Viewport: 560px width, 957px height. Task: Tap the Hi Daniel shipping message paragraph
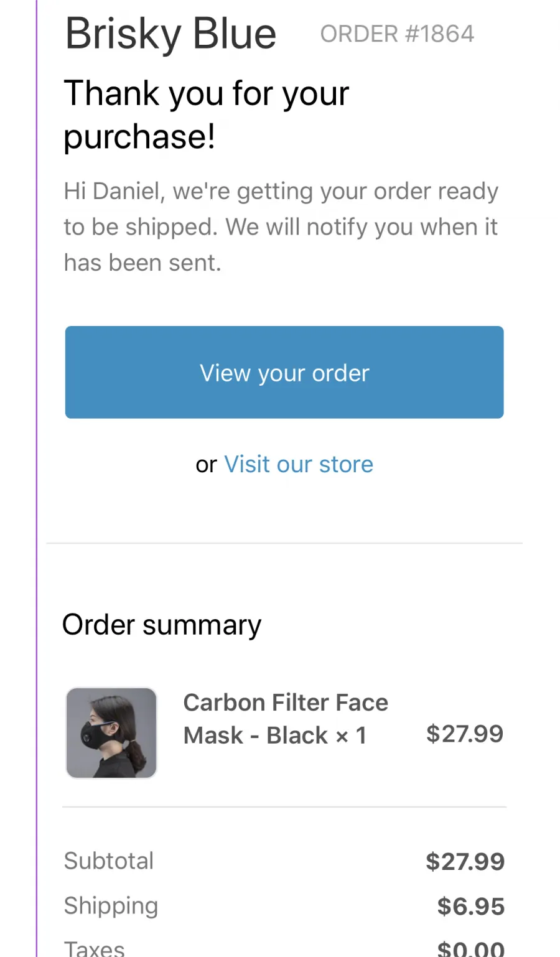281,227
